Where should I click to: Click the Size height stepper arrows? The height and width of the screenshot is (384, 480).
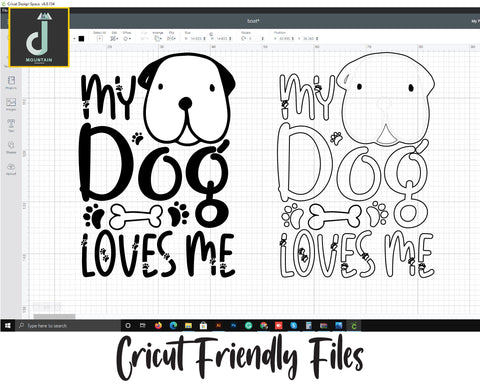230,39
